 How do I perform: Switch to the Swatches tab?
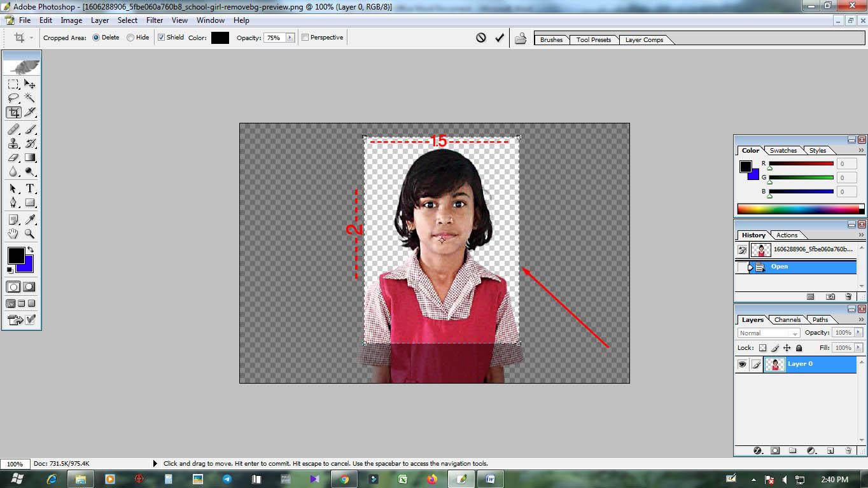pos(783,151)
